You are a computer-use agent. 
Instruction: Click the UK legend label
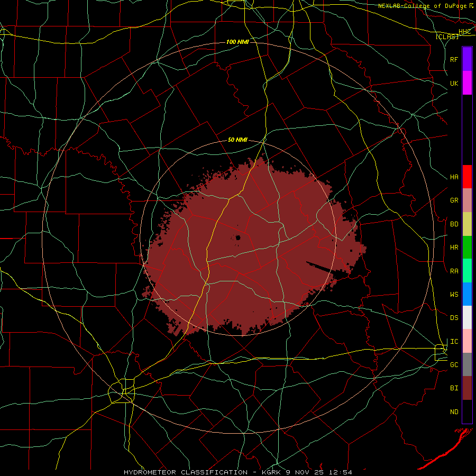click(454, 83)
